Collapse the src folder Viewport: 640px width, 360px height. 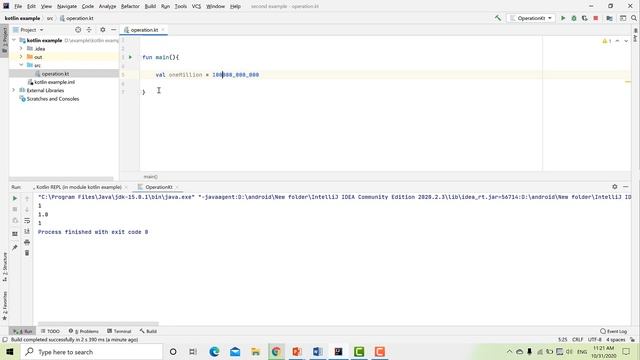[x=21, y=65]
